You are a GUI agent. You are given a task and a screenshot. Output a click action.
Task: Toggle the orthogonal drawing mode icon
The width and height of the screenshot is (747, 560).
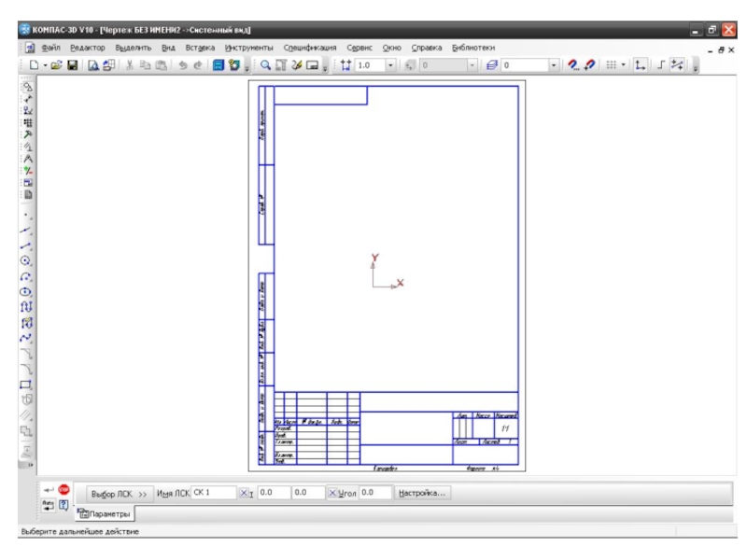[660, 64]
